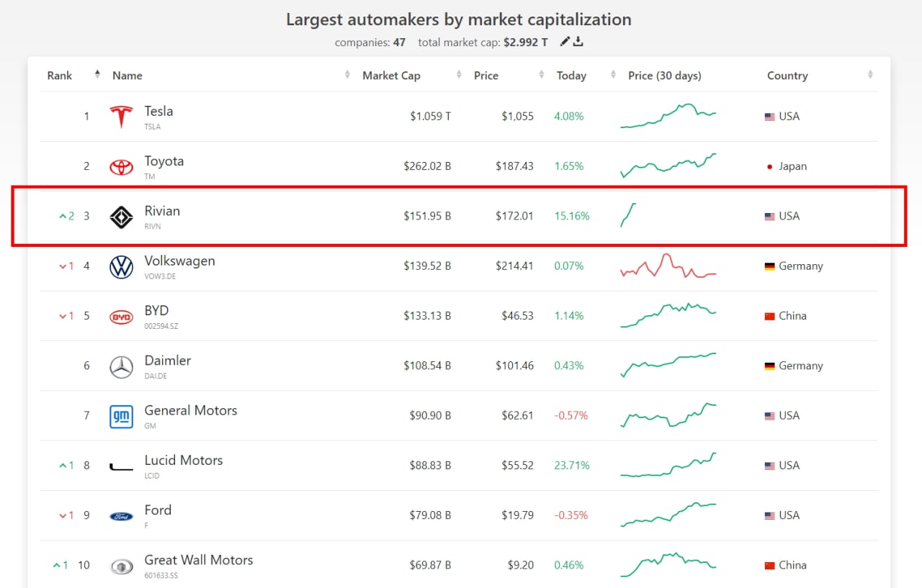Sort by Today column arrows
This screenshot has width=922, height=588.
coord(614,75)
